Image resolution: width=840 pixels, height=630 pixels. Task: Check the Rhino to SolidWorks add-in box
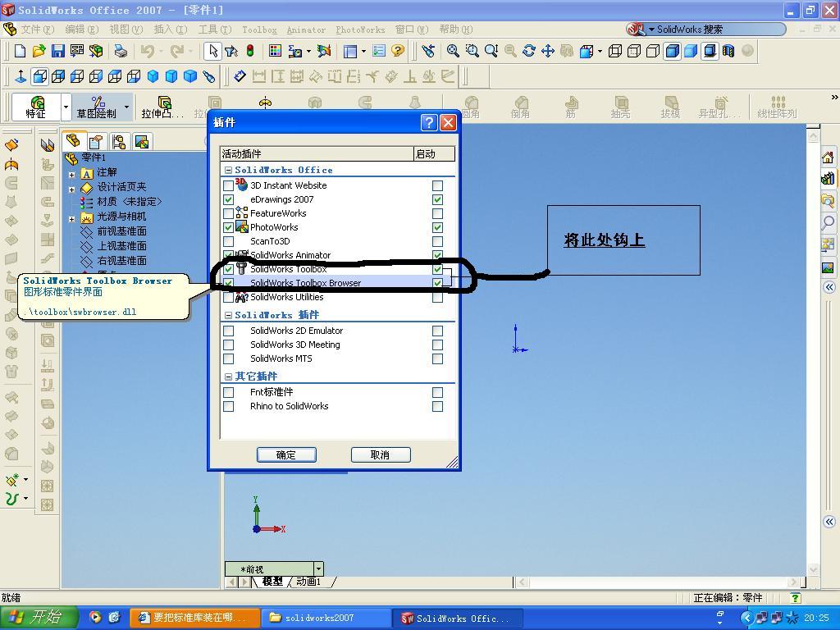coord(228,406)
